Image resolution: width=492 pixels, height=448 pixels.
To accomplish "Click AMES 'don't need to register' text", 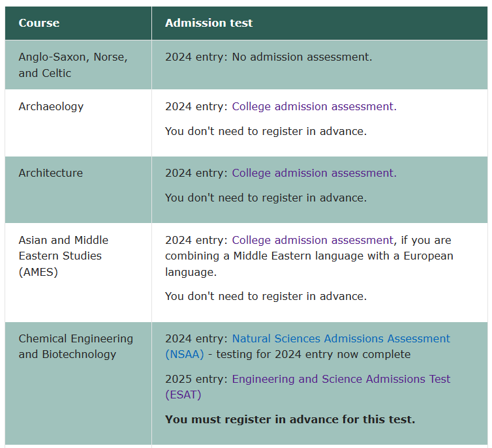I will [266, 296].
